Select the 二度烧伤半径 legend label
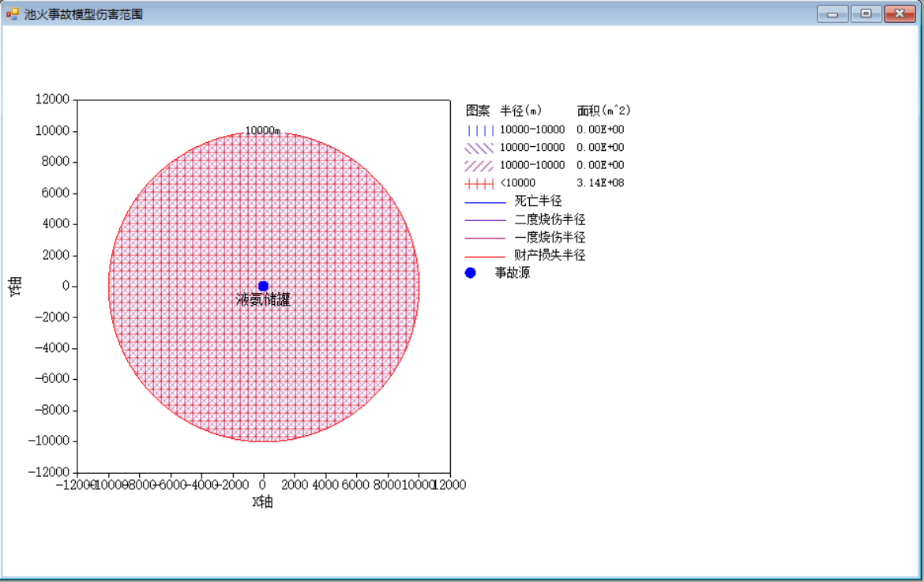 (x=550, y=220)
